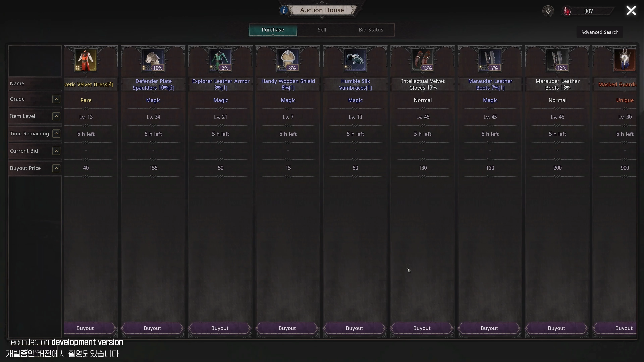Image resolution: width=644 pixels, height=362 pixels.
Task: Switch to the Bid Status tab
Action: pyautogui.click(x=371, y=30)
